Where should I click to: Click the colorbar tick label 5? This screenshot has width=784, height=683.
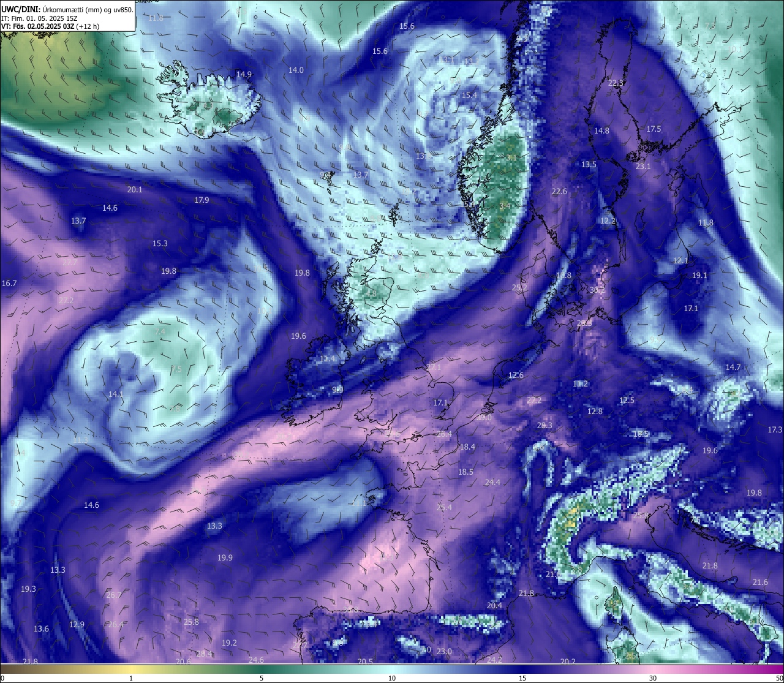pyautogui.click(x=262, y=678)
